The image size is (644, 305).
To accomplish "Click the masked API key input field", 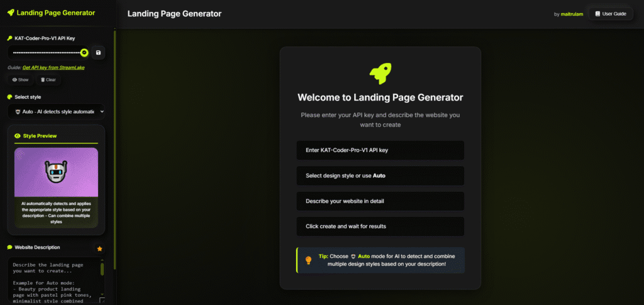I will tap(45, 53).
